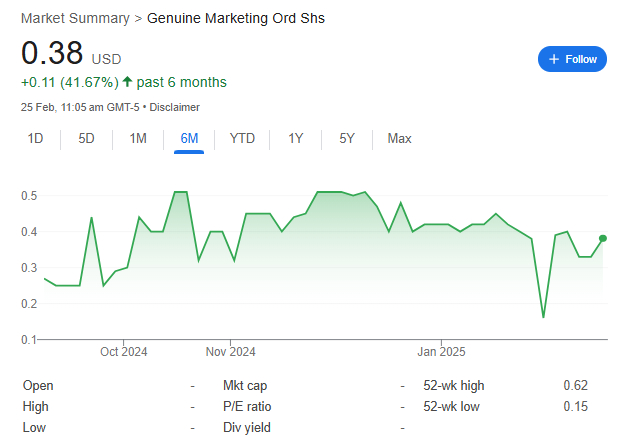Select the 1M time range tab
Screen dimensions: 620x442
click(x=138, y=139)
